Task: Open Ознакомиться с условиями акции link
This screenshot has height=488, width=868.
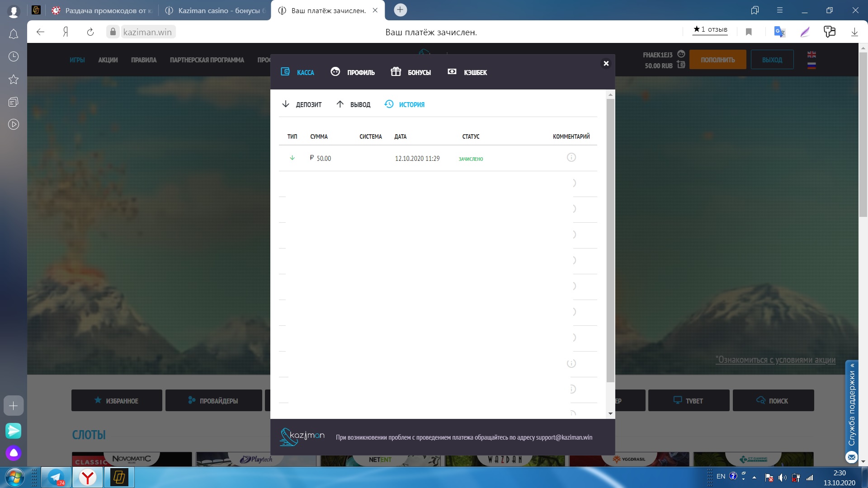Action: 775,360
